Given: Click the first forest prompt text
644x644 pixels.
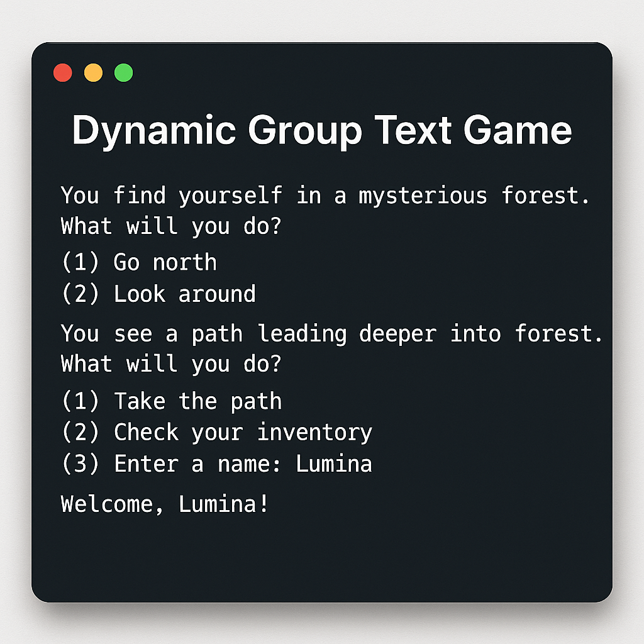Looking at the screenshot, I should (325, 196).
